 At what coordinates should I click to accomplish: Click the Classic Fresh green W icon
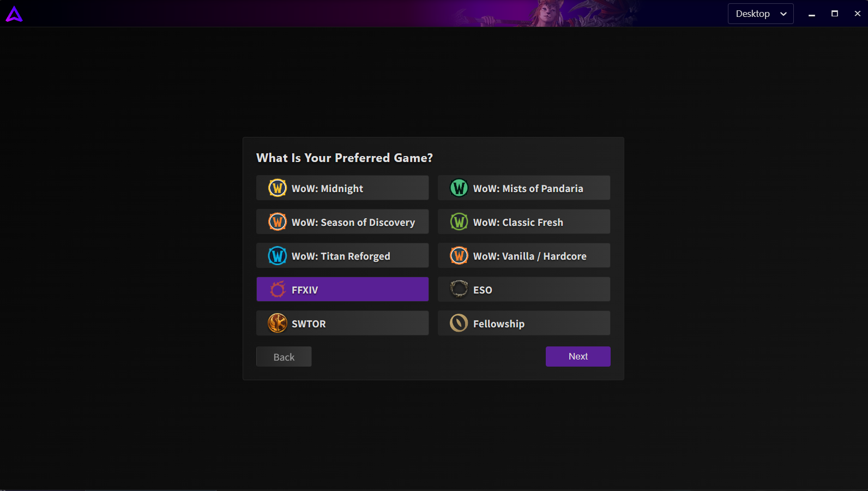coord(459,222)
